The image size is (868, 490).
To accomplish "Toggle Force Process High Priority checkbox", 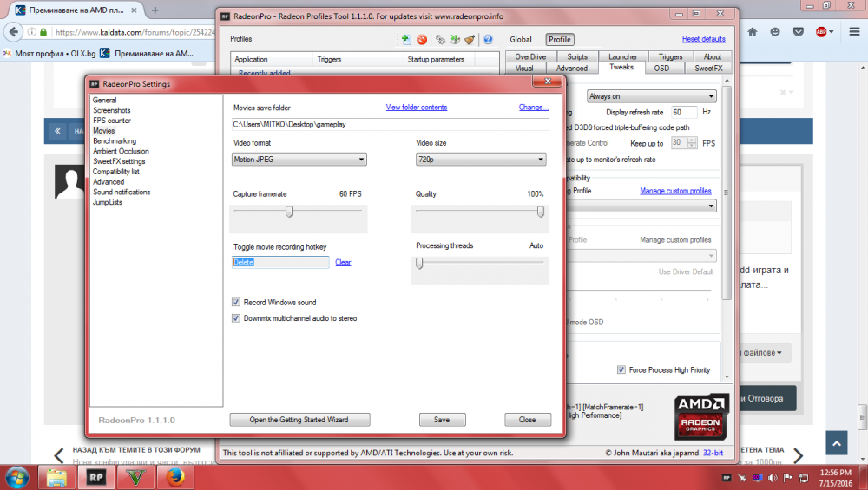I will pyautogui.click(x=621, y=369).
